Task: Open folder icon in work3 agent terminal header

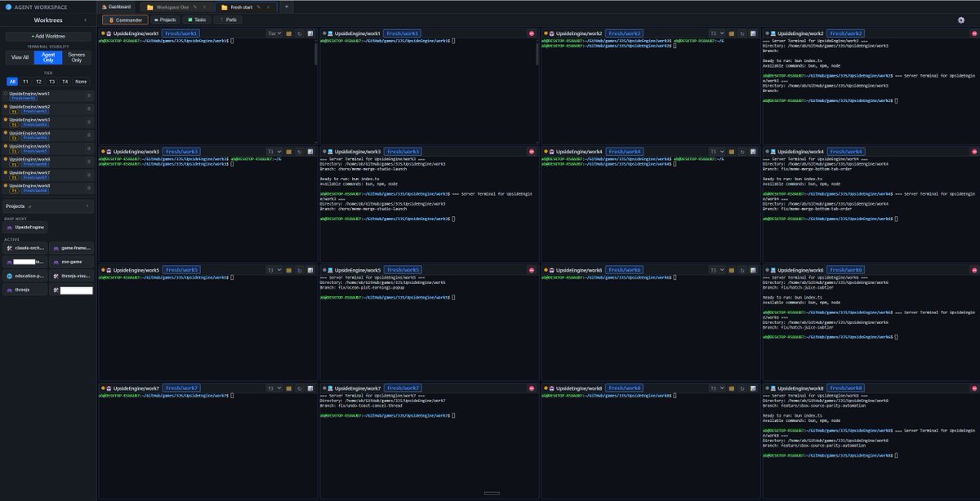Action: pos(289,151)
